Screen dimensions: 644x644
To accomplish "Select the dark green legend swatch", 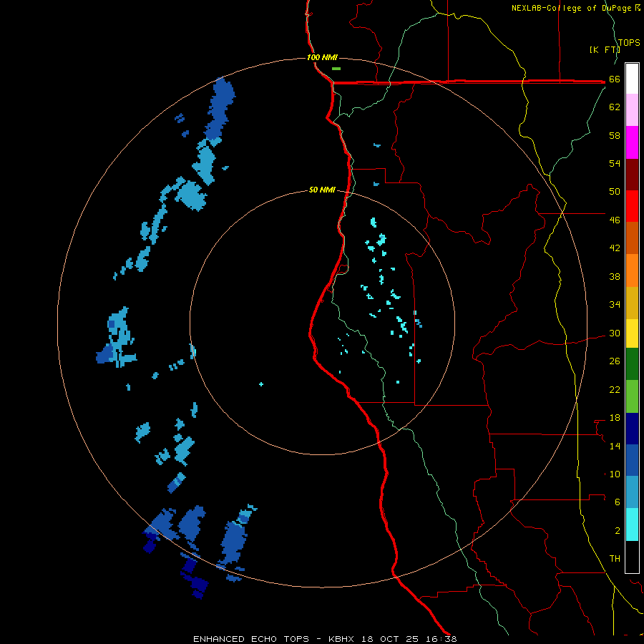I will point(632,364).
